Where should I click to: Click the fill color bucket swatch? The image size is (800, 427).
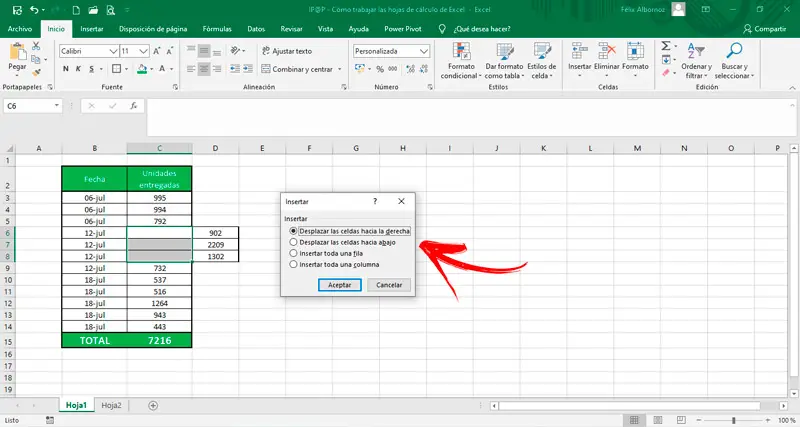click(140, 69)
